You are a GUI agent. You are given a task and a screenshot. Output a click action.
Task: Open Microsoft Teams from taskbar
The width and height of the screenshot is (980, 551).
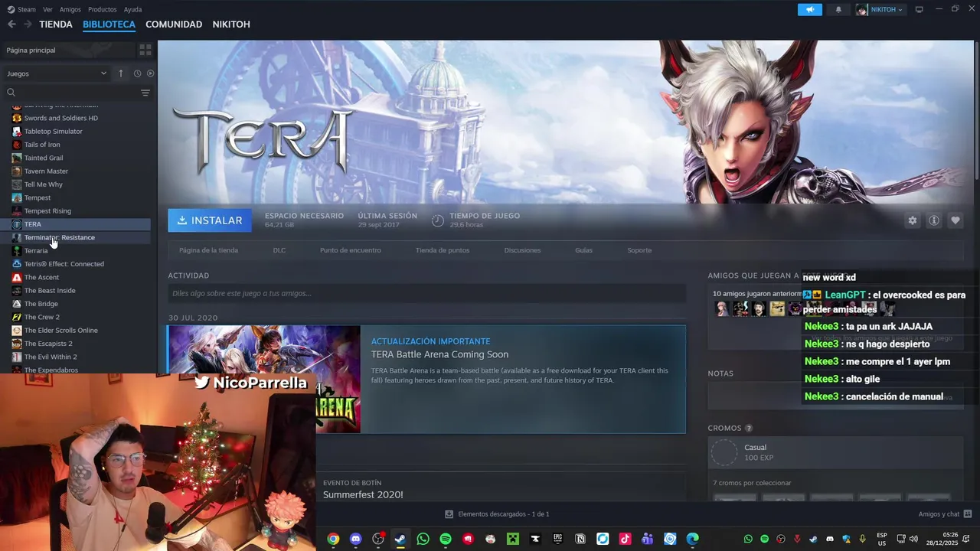648,539
